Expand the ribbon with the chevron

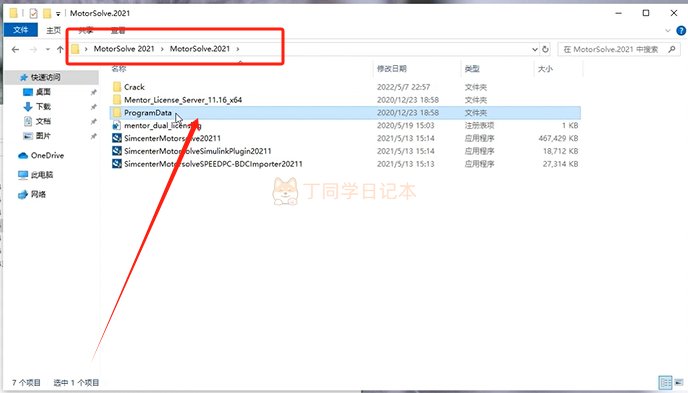pos(668,31)
